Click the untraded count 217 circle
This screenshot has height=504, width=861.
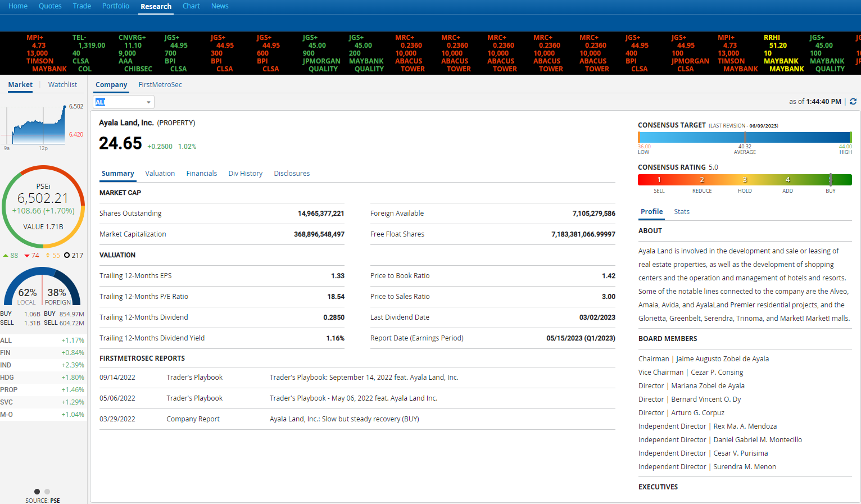(x=74, y=255)
